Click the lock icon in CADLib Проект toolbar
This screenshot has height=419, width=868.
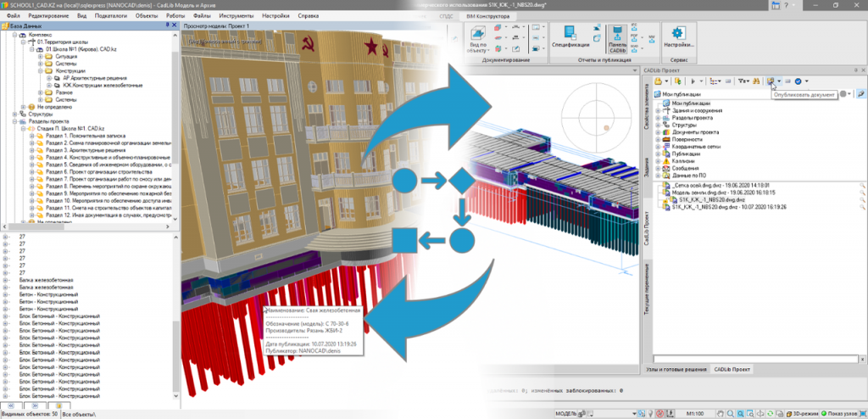tap(657, 81)
